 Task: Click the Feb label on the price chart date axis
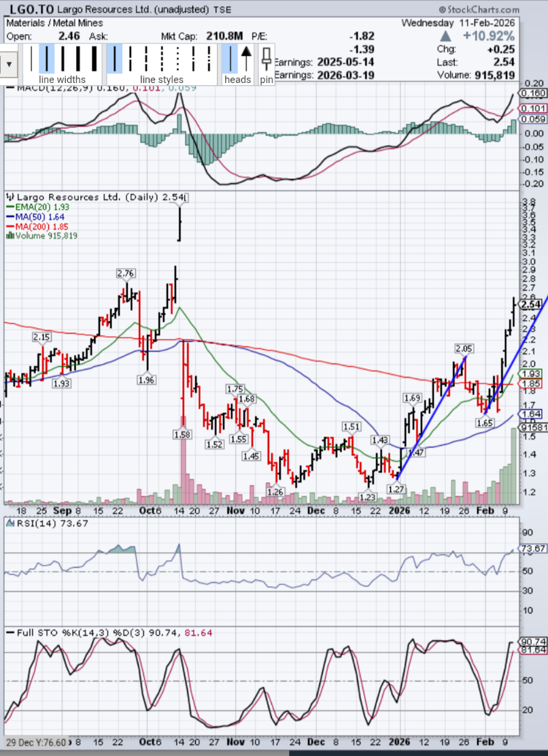(x=485, y=510)
